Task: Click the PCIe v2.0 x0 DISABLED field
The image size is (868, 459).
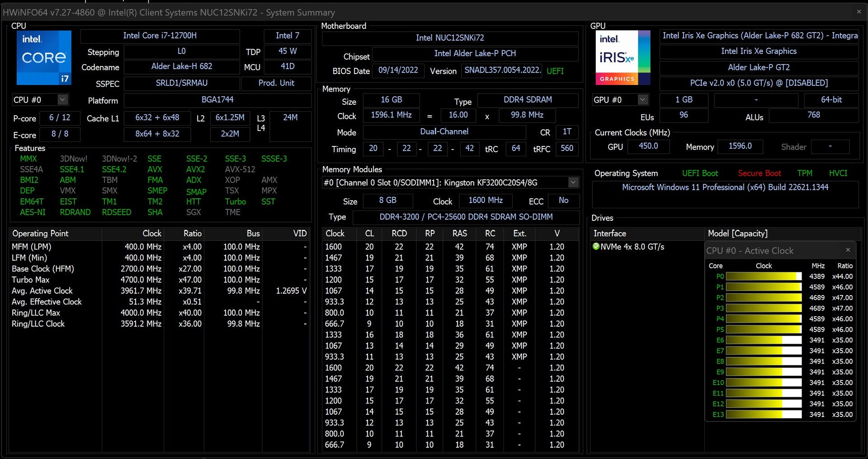Action: click(x=759, y=83)
